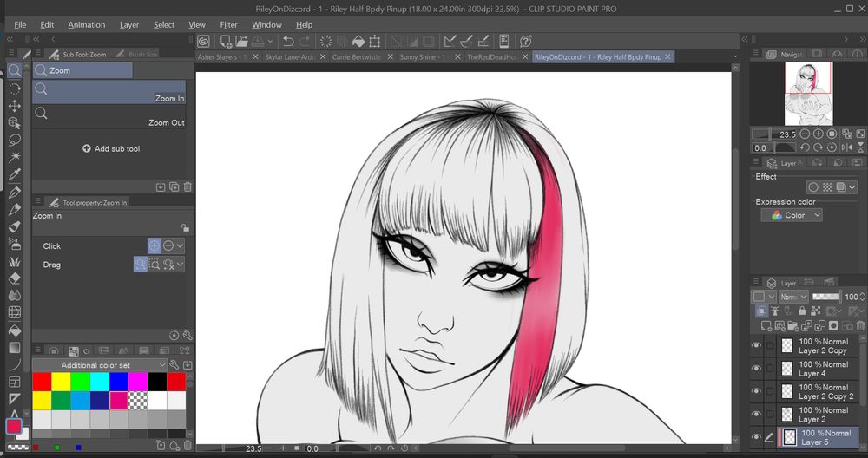
Task: Open the Expression color dropdown
Action: pyautogui.click(x=792, y=215)
